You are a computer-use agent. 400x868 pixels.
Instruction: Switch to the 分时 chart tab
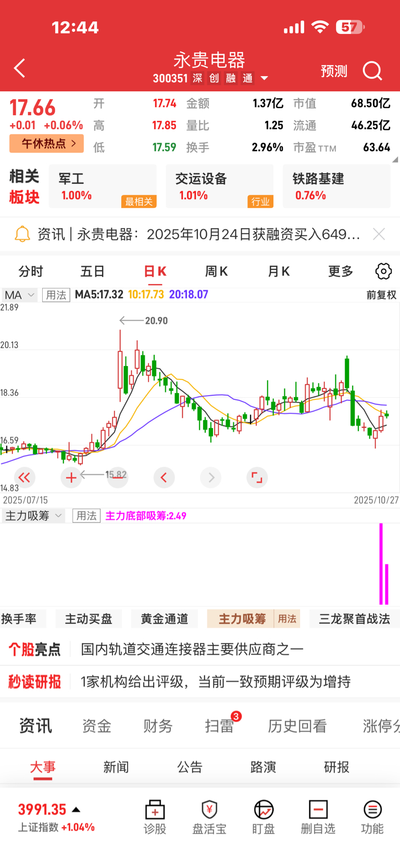[x=31, y=271]
